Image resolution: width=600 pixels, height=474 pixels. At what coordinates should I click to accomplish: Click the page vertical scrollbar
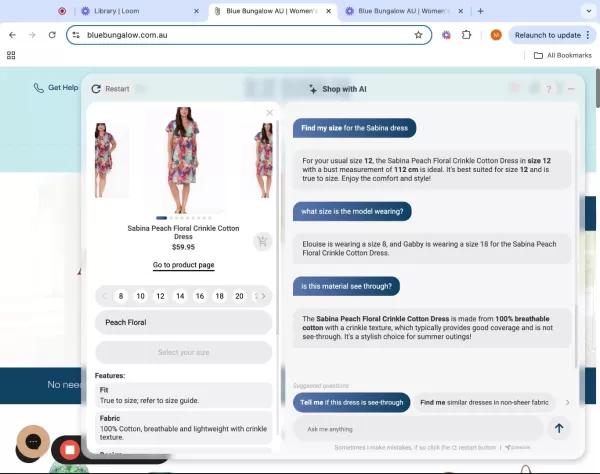coord(597,88)
